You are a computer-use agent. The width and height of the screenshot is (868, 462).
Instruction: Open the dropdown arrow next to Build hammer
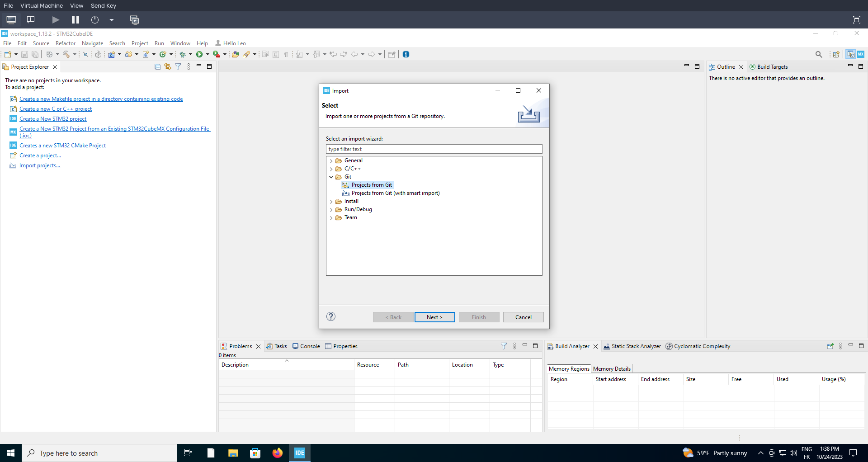click(75, 54)
